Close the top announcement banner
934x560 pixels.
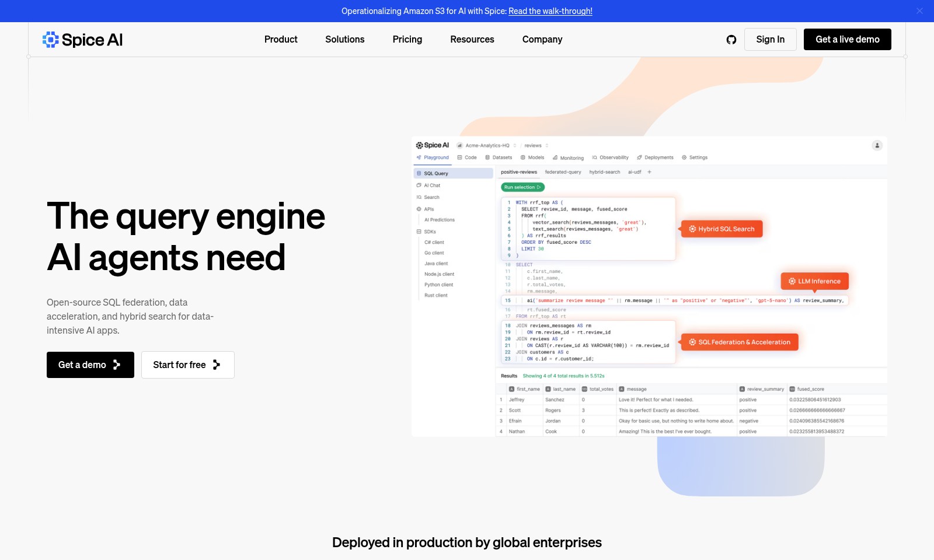coord(919,11)
